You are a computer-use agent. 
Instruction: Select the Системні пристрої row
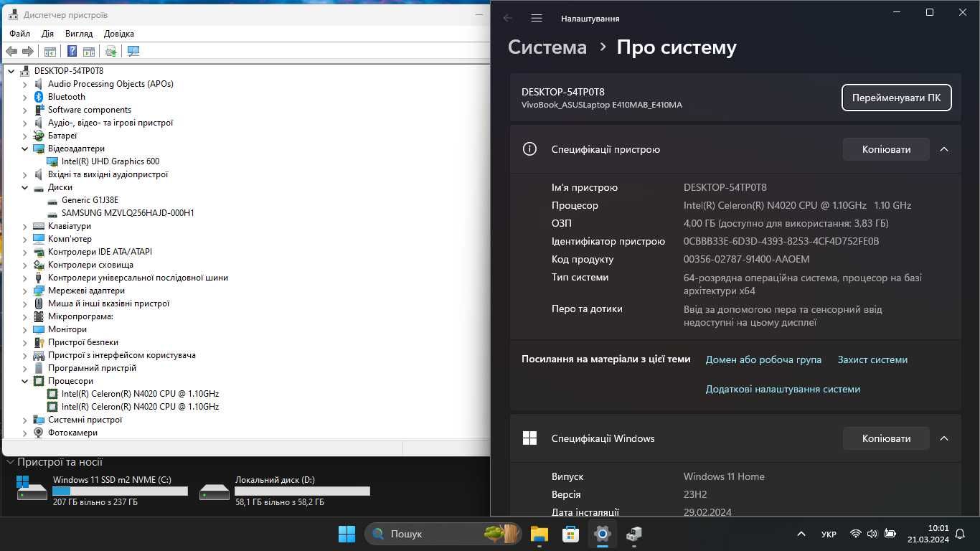[x=85, y=420]
